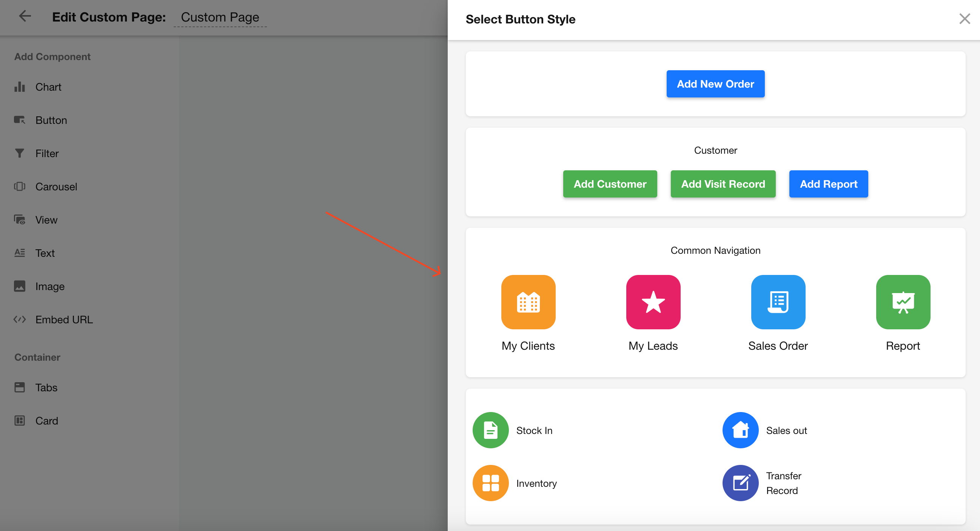Choose the green Report presentation icon
980x531 pixels.
903,302
